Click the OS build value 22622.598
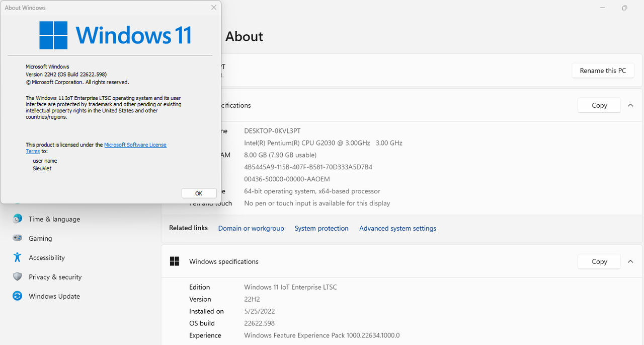The image size is (644, 345). click(259, 323)
